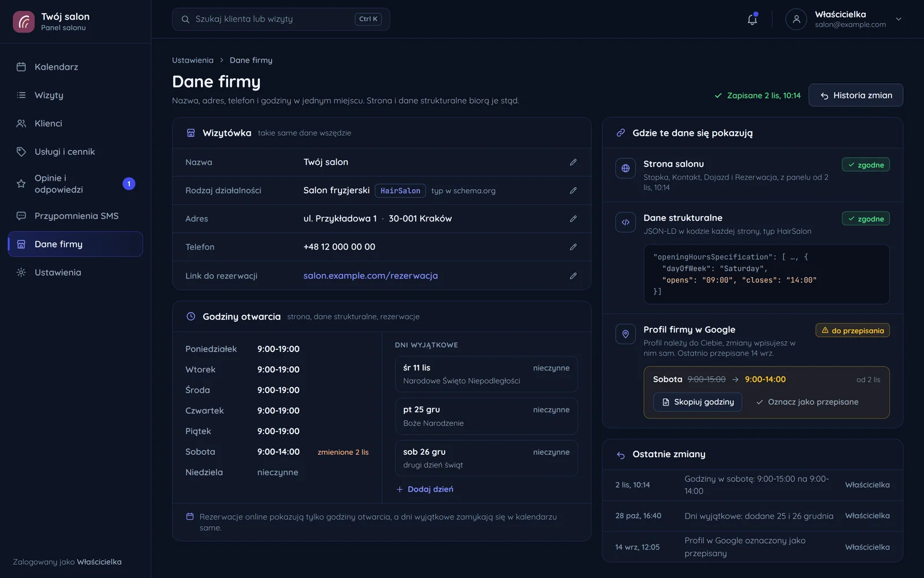Click the Dane strukturalne code icon
The height and width of the screenshot is (578, 924).
(x=625, y=222)
